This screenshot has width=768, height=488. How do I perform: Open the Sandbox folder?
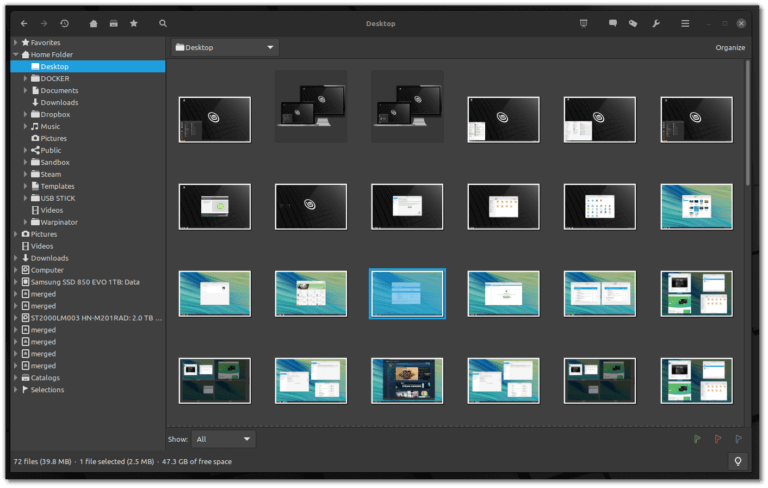(55, 162)
